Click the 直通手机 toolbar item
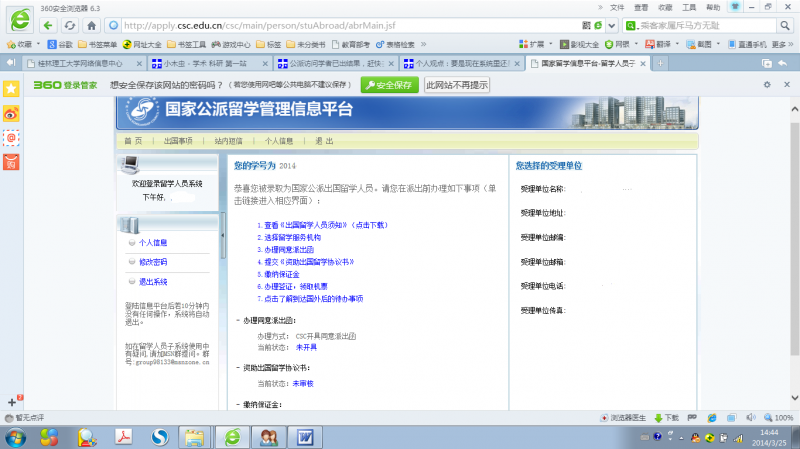 (x=747, y=44)
